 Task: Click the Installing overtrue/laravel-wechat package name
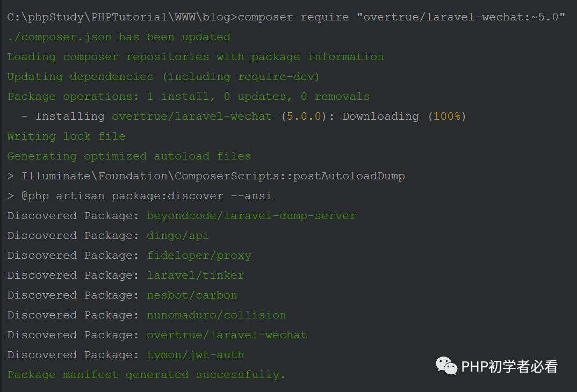(192, 117)
